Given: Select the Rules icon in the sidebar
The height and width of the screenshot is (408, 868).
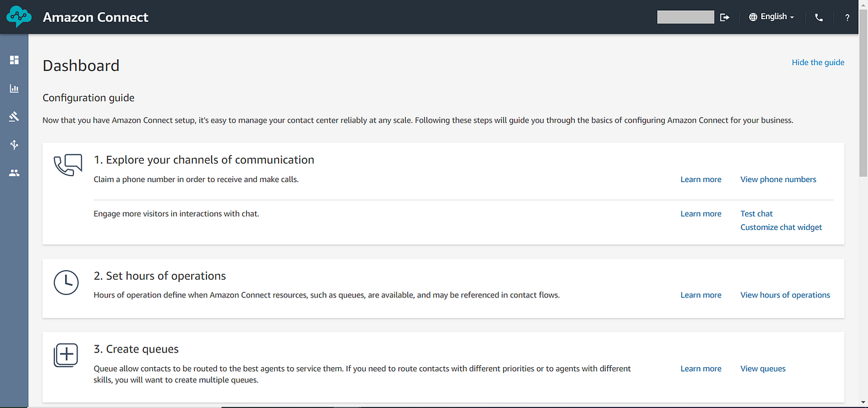Looking at the screenshot, I should pyautogui.click(x=14, y=116).
